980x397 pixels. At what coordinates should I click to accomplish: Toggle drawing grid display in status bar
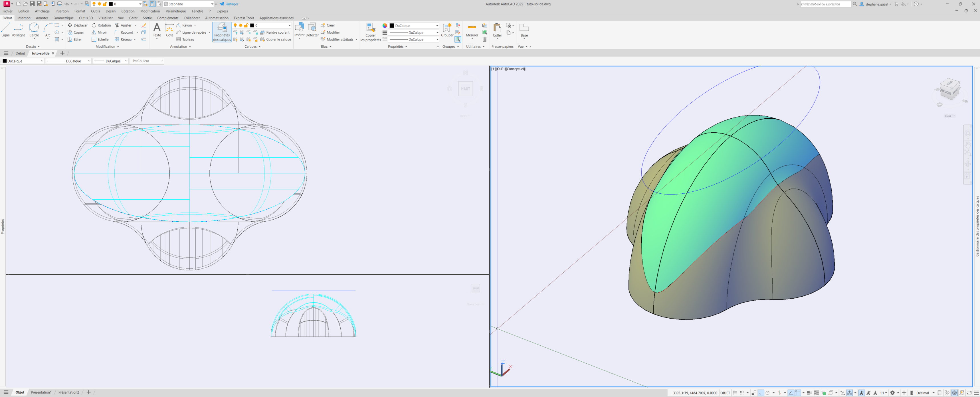735,393
